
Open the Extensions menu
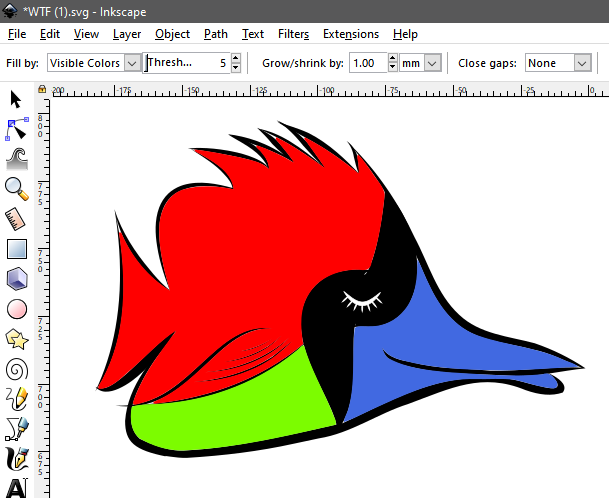point(351,34)
